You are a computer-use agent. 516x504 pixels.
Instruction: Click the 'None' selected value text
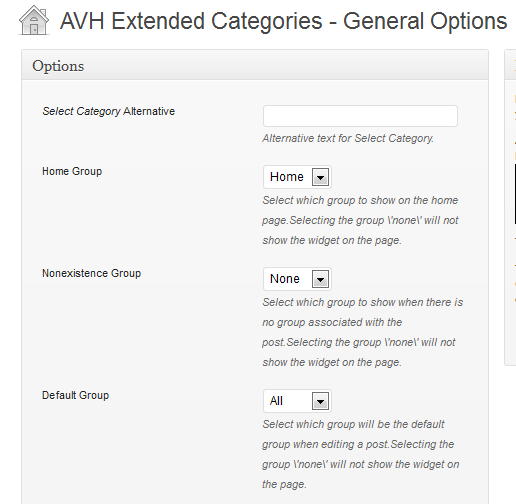click(285, 279)
